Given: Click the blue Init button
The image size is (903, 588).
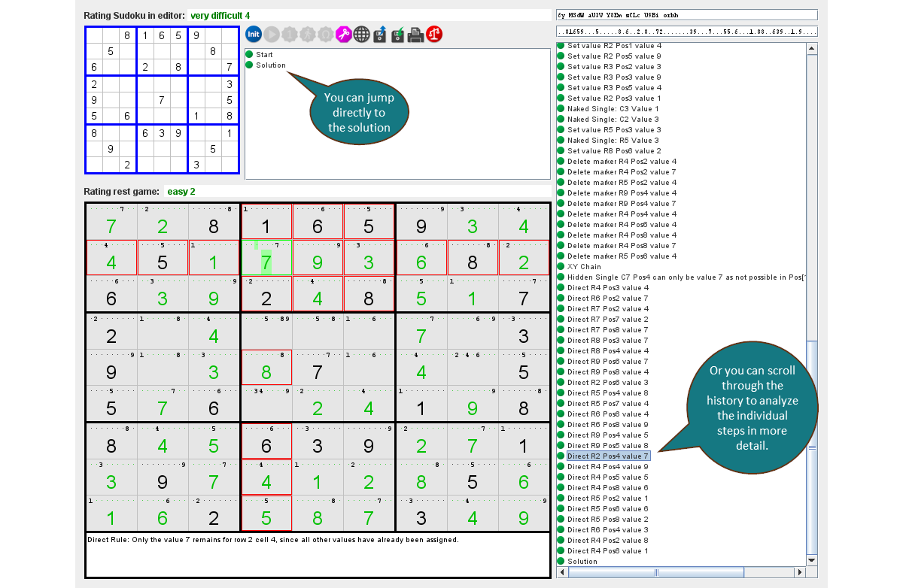Looking at the screenshot, I should (x=254, y=34).
